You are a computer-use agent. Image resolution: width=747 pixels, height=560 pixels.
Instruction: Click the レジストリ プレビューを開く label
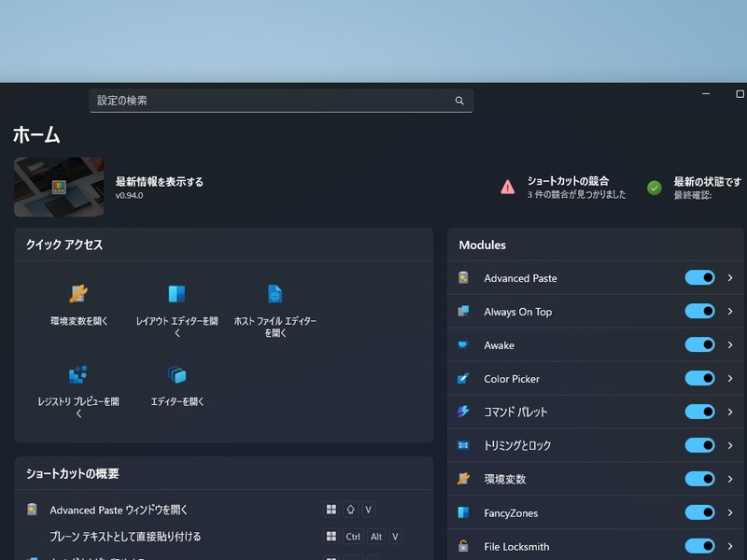78,407
